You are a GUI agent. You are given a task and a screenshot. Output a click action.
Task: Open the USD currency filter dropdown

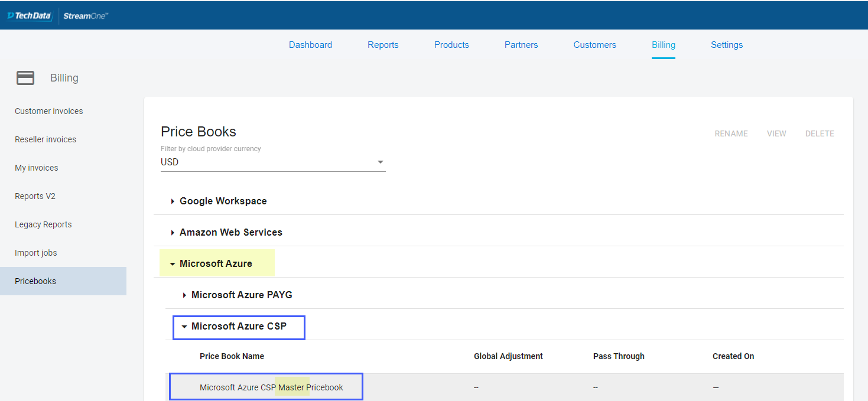click(x=273, y=162)
